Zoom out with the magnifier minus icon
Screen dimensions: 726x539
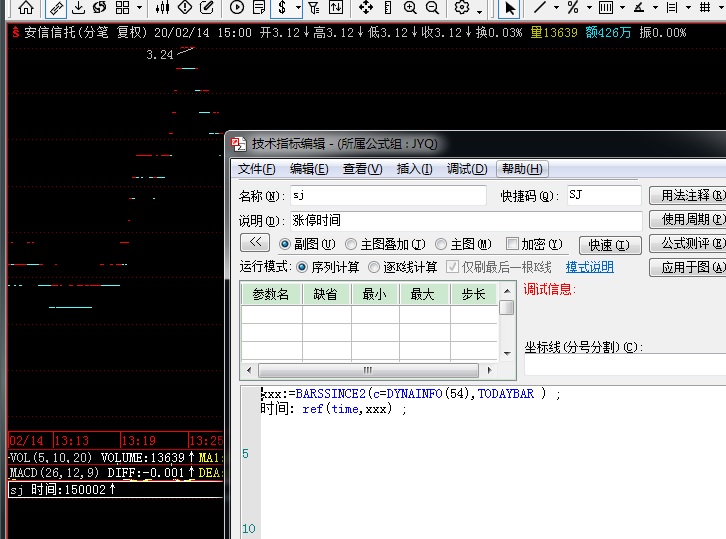point(432,7)
